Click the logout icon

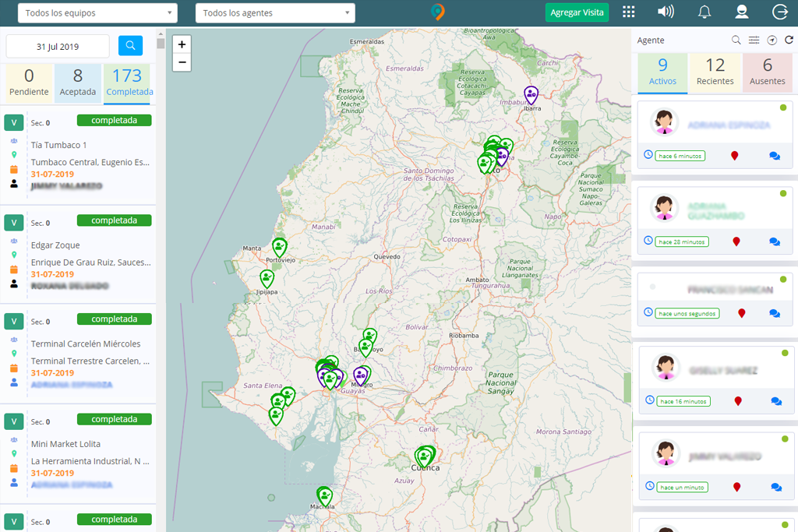click(779, 12)
